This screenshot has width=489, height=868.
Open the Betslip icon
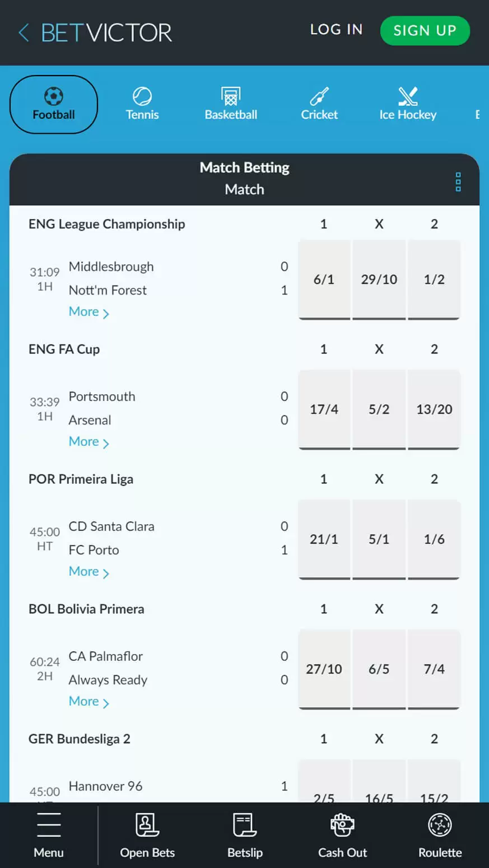pos(245,835)
